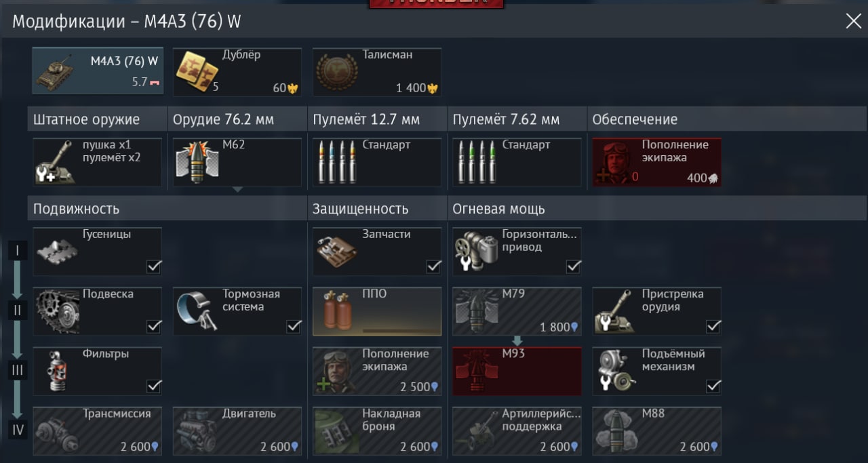This screenshot has width=868, height=463.
Task: Select the Артиллерийская поддержка icon
Action: tap(477, 431)
